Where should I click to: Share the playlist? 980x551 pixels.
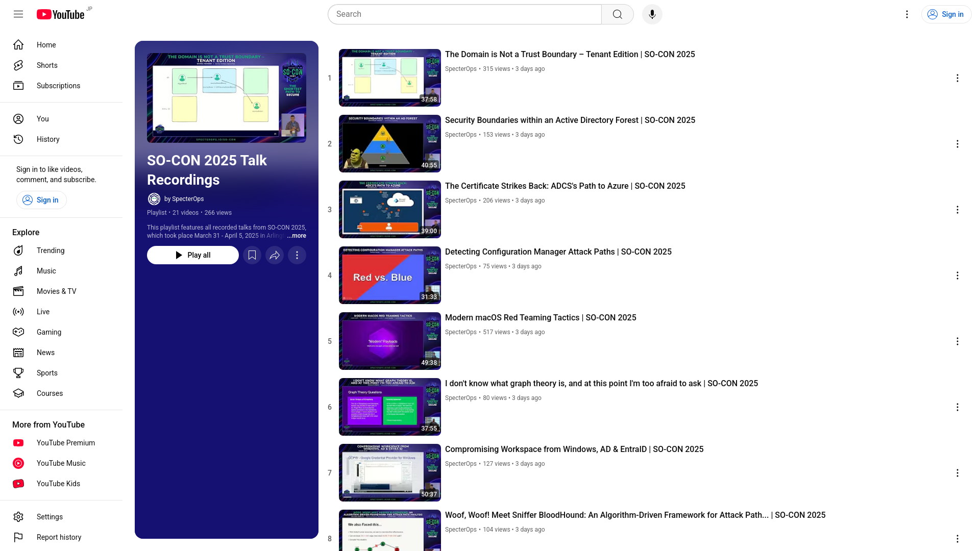pyautogui.click(x=275, y=255)
